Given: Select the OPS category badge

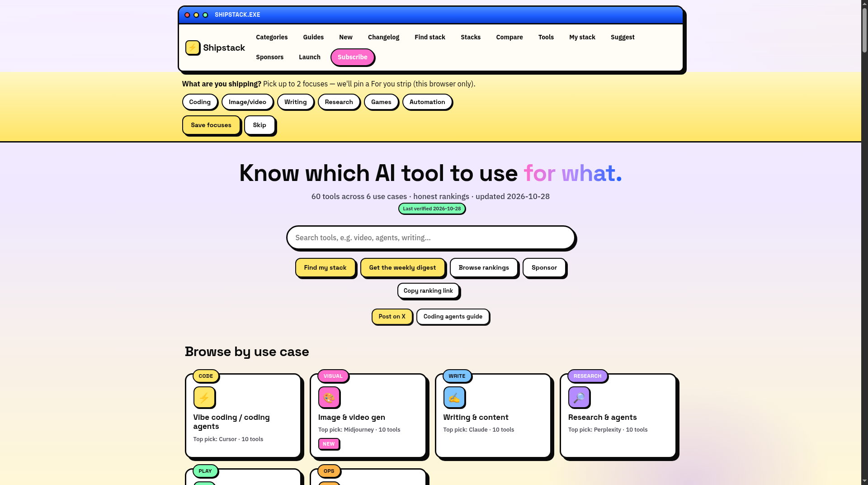Looking at the screenshot, I should 329,471.
